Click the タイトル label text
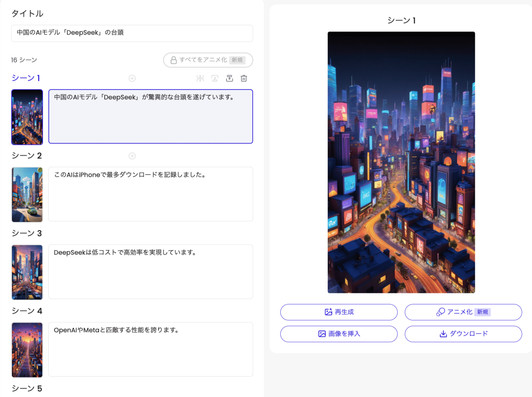 coord(27,13)
